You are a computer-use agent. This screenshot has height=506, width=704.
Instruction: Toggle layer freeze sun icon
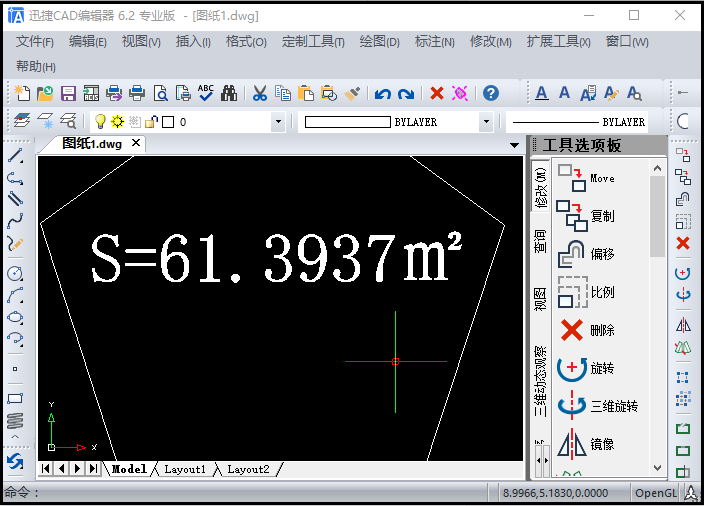pos(118,121)
